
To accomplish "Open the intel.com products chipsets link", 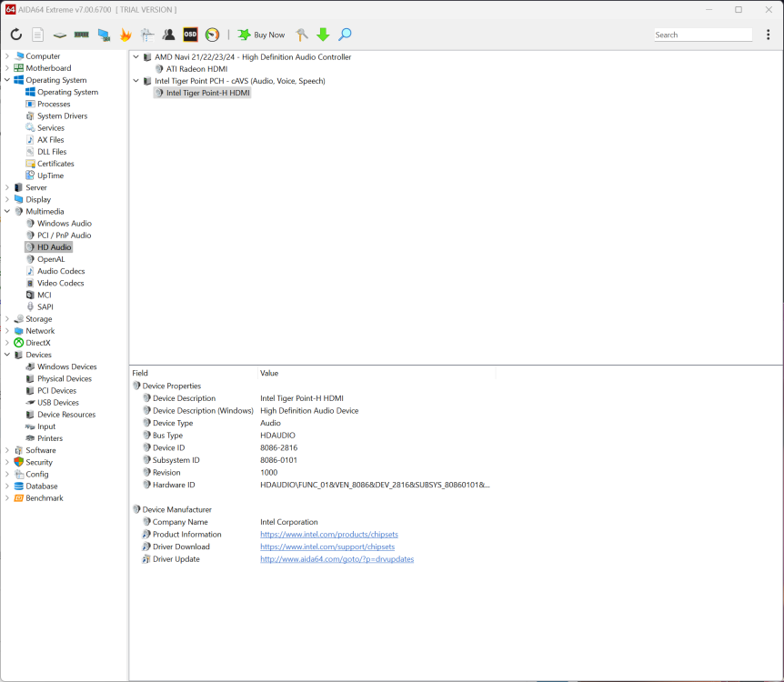I will coord(329,535).
